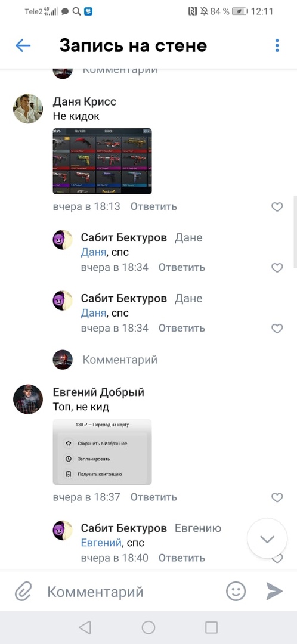Like Даня Крисс's comment with heart
This screenshot has width=297, height=644.
point(277,207)
